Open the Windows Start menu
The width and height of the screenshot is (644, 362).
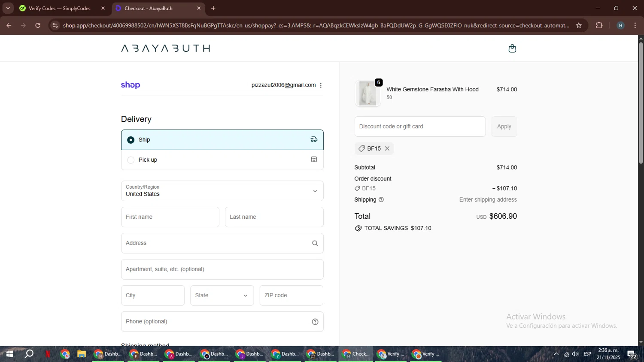point(9,354)
